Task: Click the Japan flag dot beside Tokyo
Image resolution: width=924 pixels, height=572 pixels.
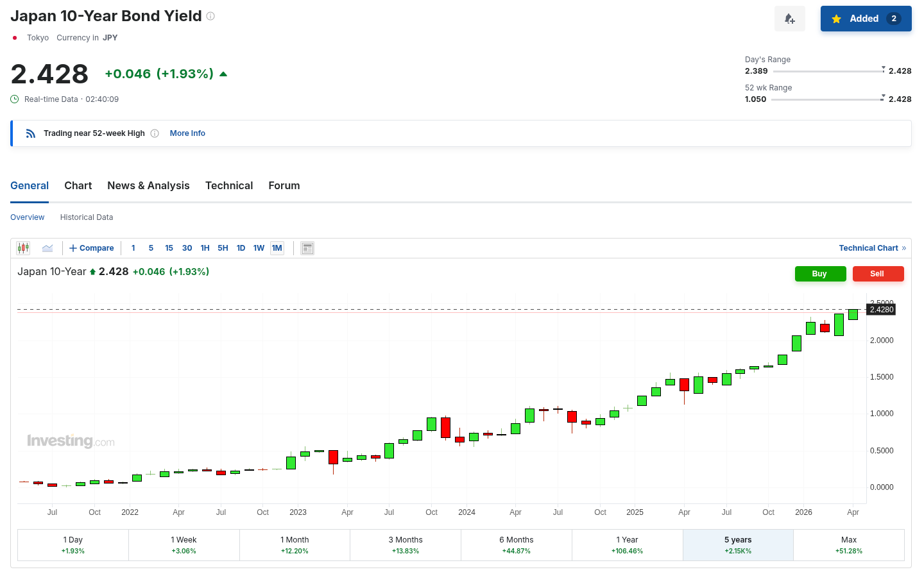Action: (x=15, y=38)
